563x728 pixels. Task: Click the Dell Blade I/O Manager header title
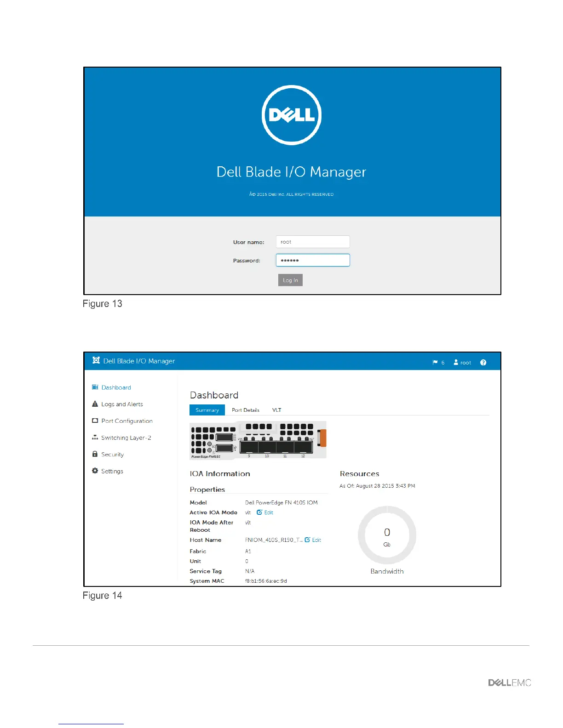139,361
